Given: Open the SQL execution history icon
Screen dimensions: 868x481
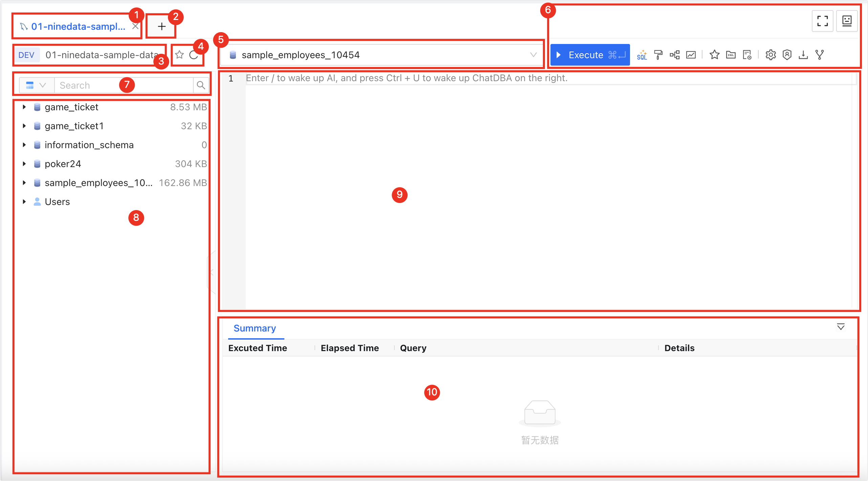Looking at the screenshot, I should [x=747, y=55].
